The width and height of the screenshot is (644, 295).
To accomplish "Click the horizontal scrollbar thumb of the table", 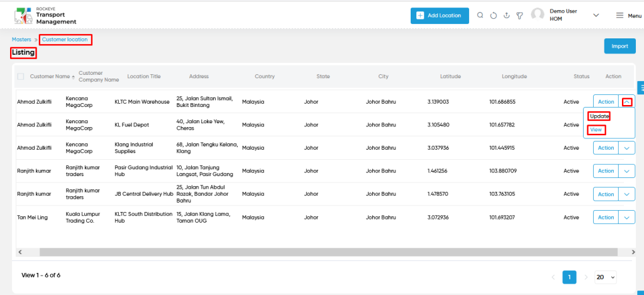I will click(328, 252).
